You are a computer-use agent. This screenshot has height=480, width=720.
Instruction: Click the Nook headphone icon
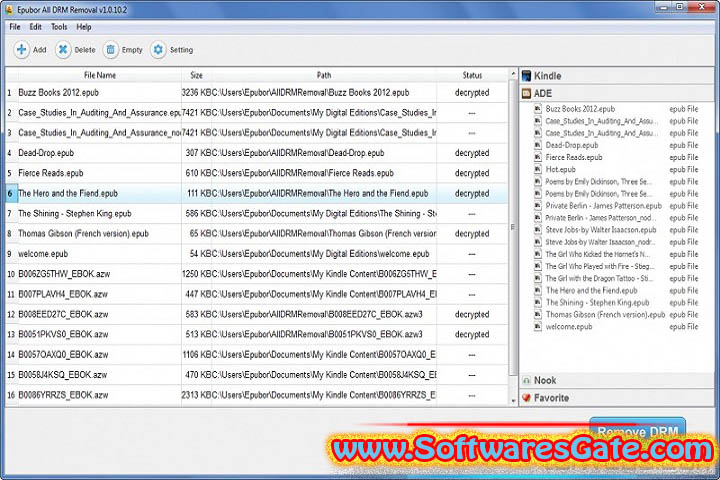pyautogui.click(x=526, y=380)
